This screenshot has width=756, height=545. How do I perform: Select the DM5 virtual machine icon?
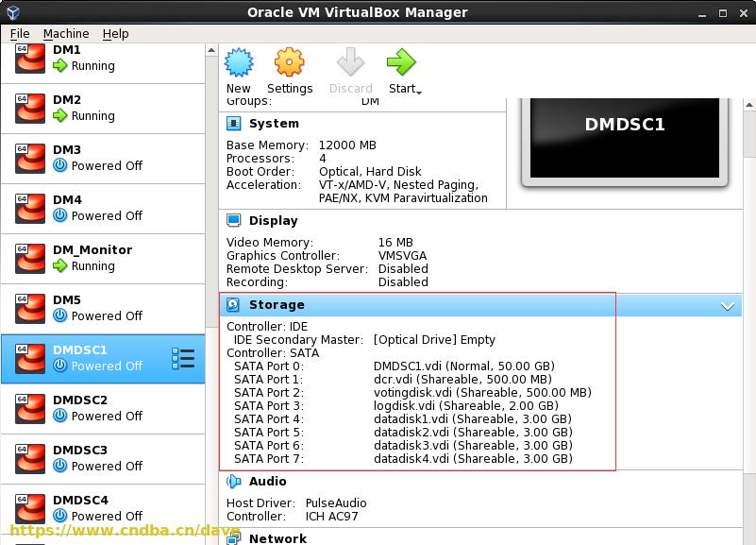click(x=30, y=309)
